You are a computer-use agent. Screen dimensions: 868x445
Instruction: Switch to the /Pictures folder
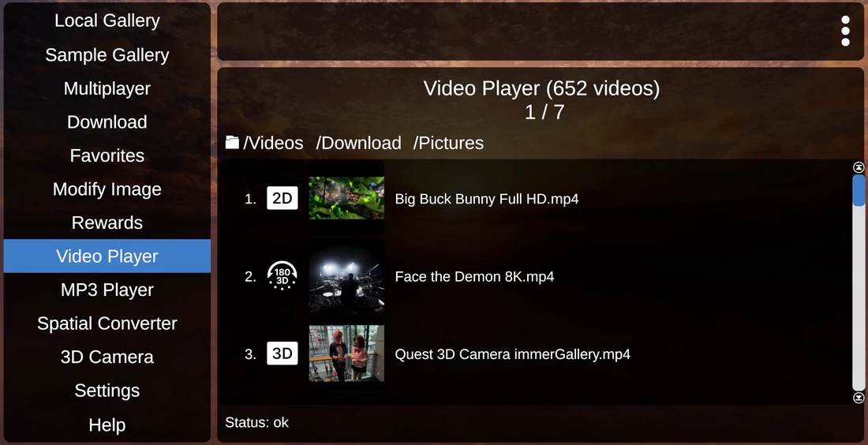point(448,144)
